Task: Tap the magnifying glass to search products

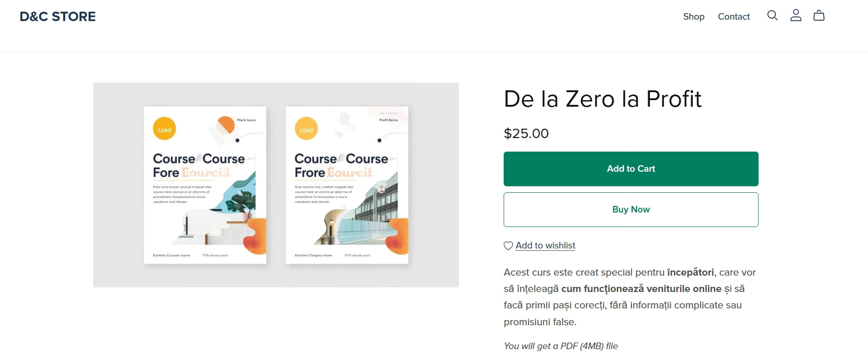Action: coord(772,15)
